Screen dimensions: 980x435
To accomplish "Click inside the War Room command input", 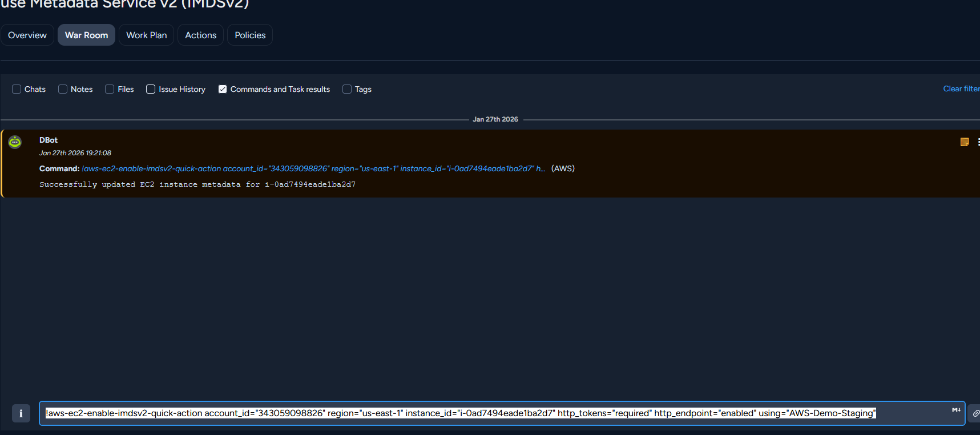I will tap(502, 413).
